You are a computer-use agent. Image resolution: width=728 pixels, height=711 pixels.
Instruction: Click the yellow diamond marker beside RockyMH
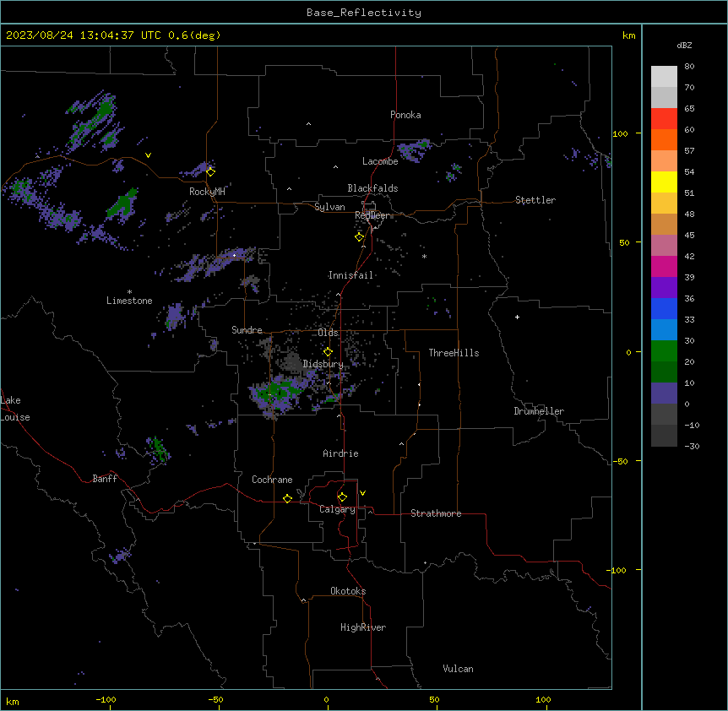pyautogui.click(x=210, y=171)
